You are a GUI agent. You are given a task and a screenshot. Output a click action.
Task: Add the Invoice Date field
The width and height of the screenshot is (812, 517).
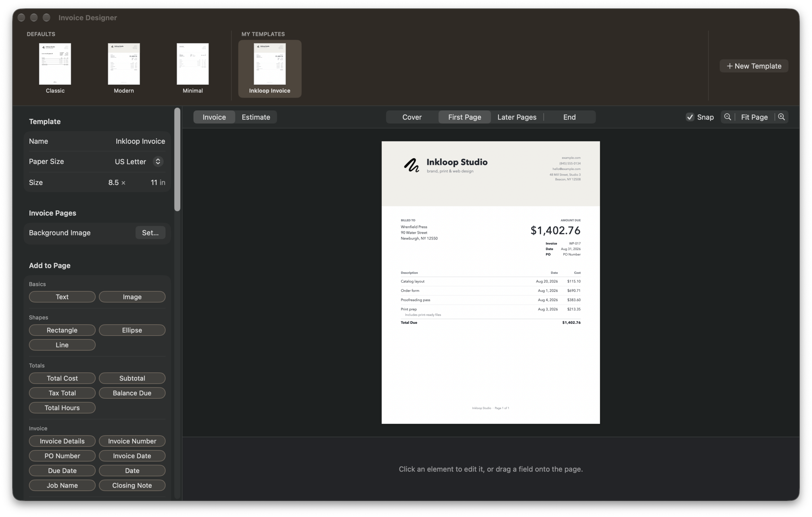132,456
